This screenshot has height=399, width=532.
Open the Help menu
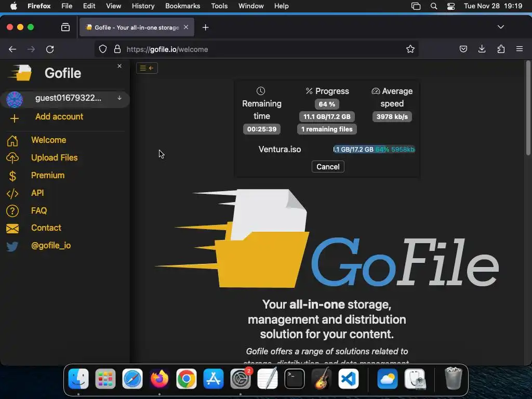281,6
